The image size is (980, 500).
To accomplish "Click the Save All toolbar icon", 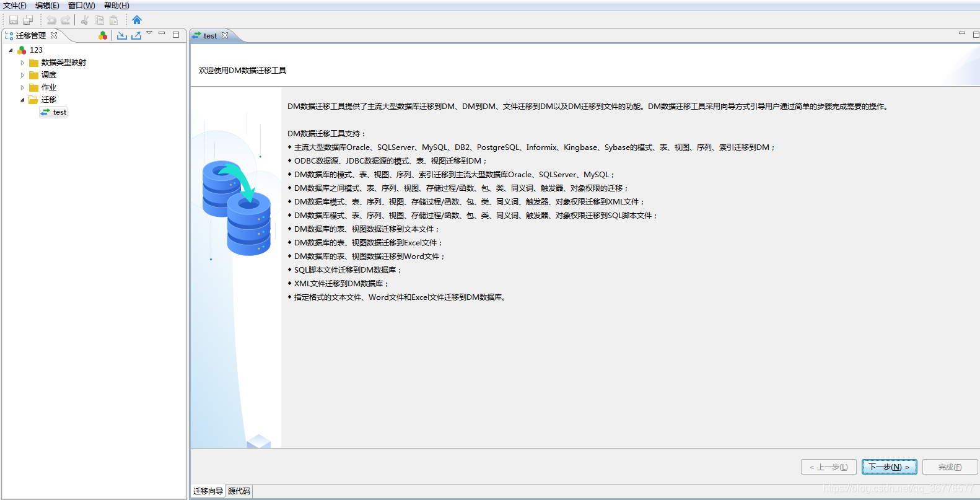I will pos(28,20).
